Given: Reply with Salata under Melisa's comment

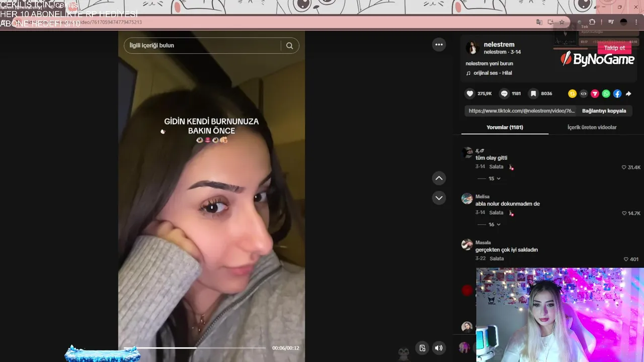Looking at the screenshot, I should 496,213.
